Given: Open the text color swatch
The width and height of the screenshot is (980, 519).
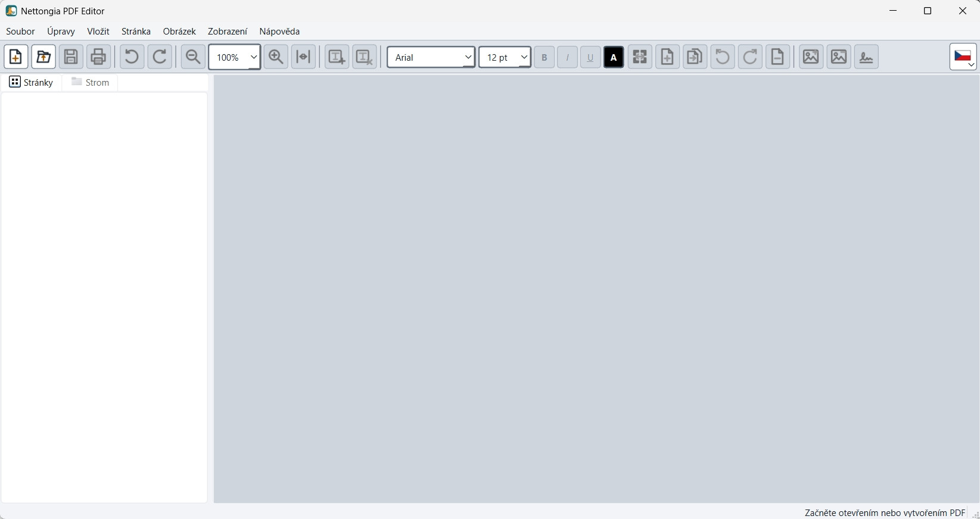Looking at the screenshot, I should [614, 57].
